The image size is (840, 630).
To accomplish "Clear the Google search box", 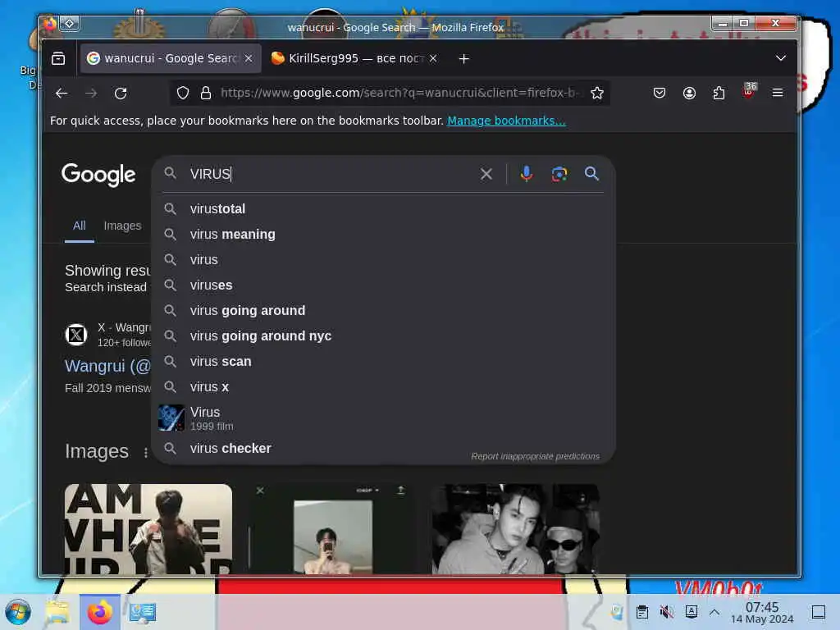I will [x=486, y=174].
